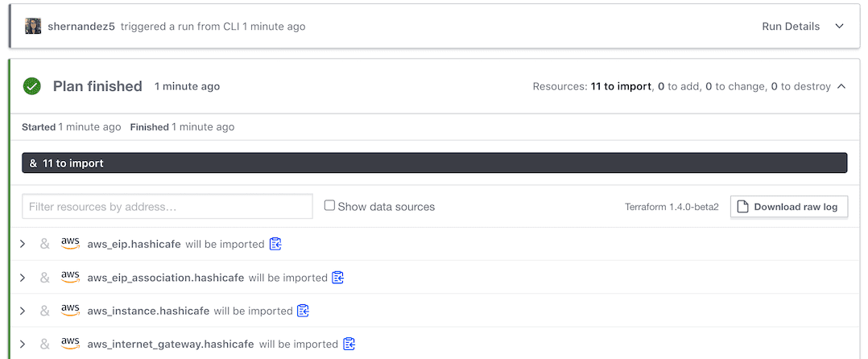Click Download raw log button
868x359 pixels.
pyautogui.click(x=788, y=207)
